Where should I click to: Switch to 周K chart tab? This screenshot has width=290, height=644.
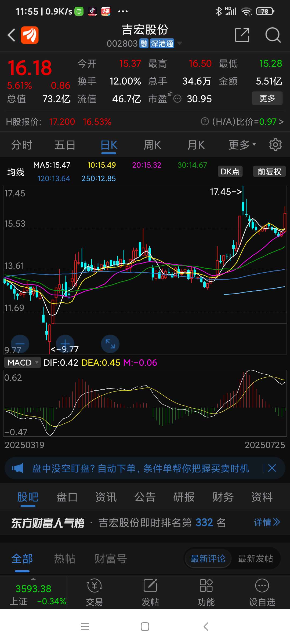click(x=152, y=145)
